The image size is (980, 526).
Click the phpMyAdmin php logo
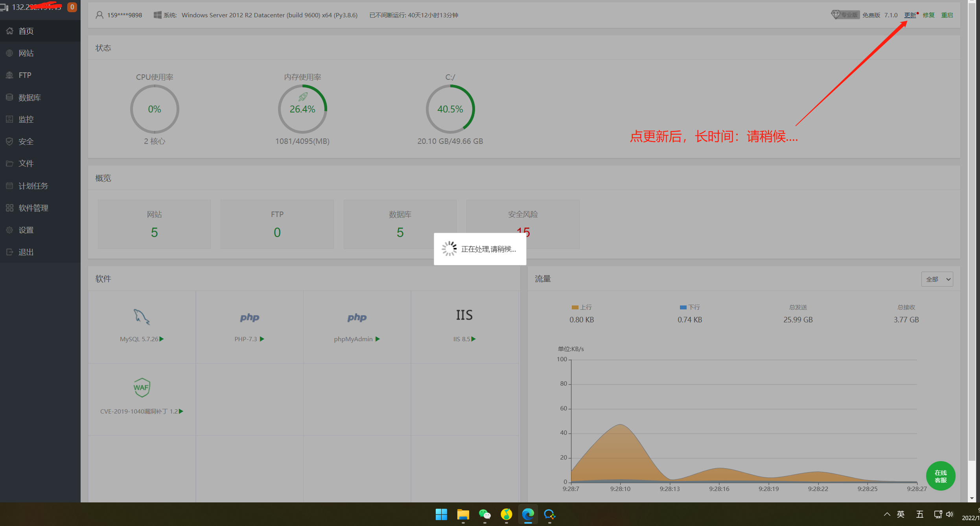(357, 317)
